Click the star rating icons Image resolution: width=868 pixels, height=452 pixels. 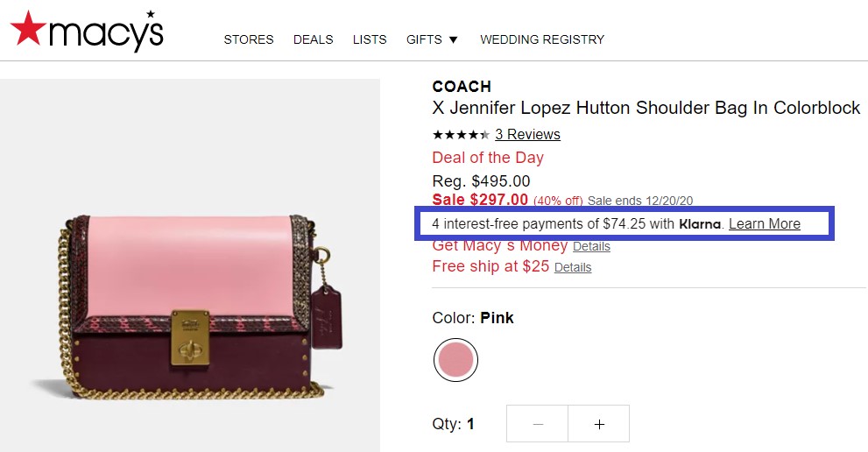tap(461, 135)
